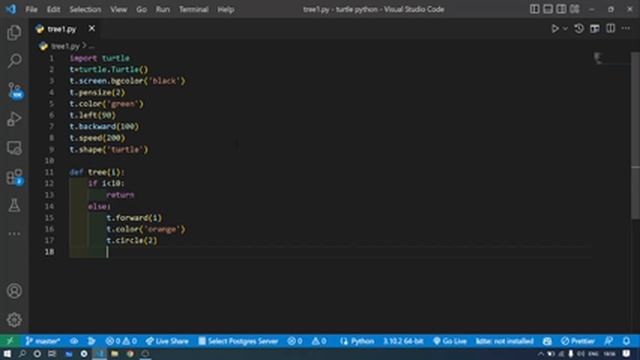Open the Customize Layout control
This screenshot has width=640, height=360.
coord(575,9)
